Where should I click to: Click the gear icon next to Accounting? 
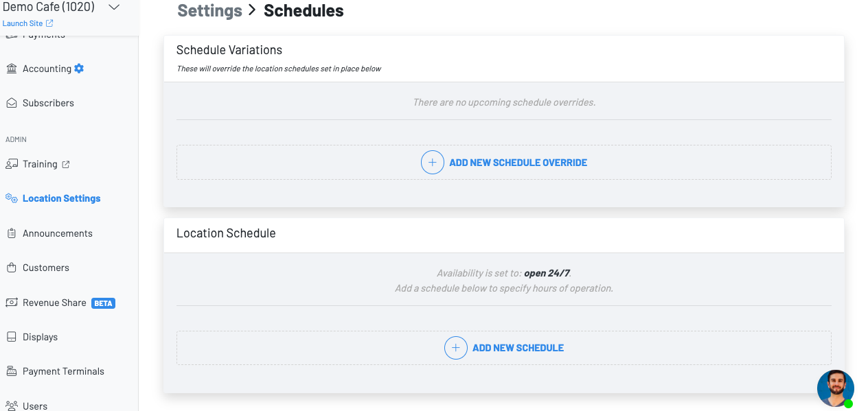(79, 69)
